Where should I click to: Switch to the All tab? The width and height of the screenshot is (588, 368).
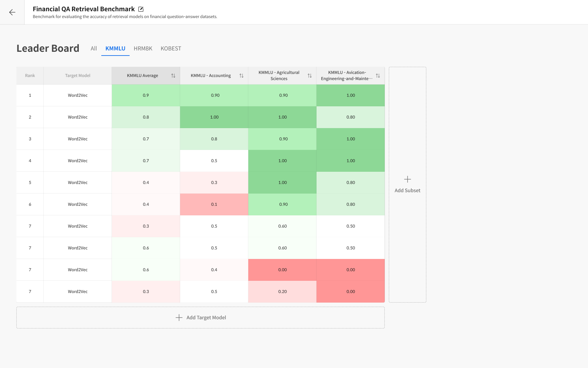coord(93,48)
